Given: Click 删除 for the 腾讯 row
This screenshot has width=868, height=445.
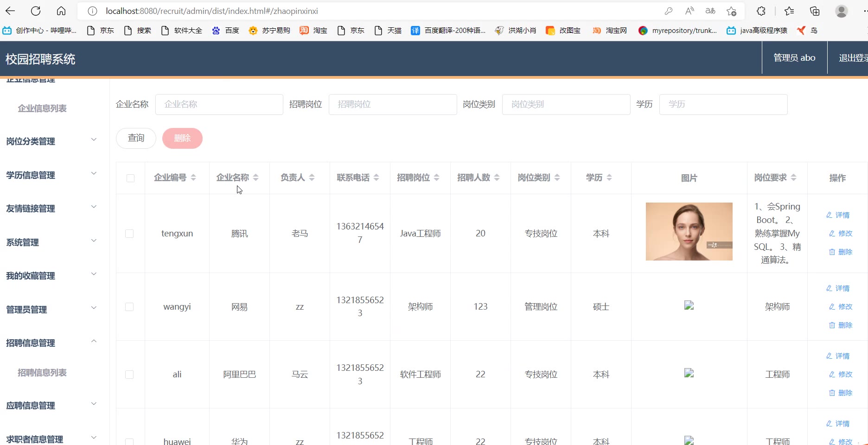Looking at the screenshot, I should (841, 252).
